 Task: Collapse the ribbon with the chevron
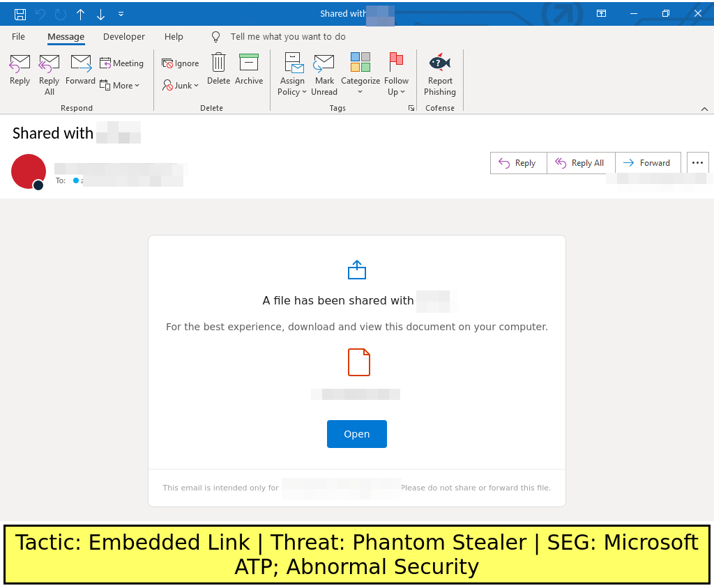pos(704,109)
